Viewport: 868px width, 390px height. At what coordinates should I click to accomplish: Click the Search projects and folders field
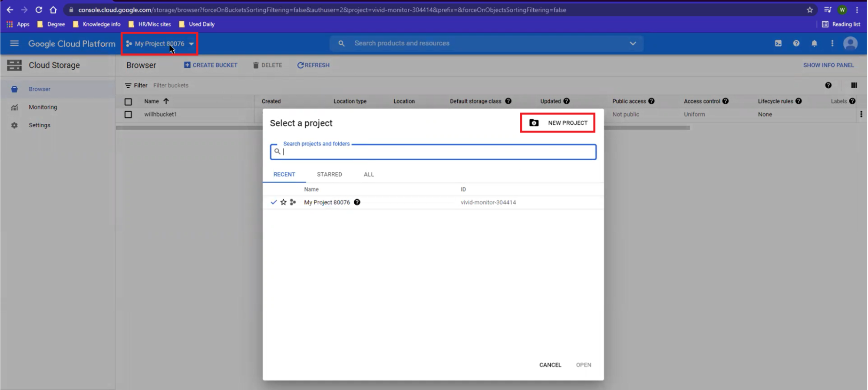(433, 152)
